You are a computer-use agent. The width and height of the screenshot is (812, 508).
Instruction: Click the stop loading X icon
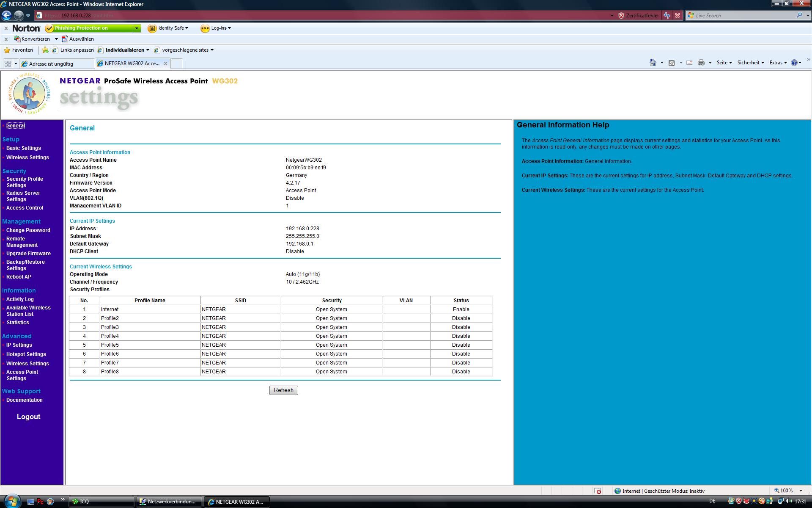(678, 16)
